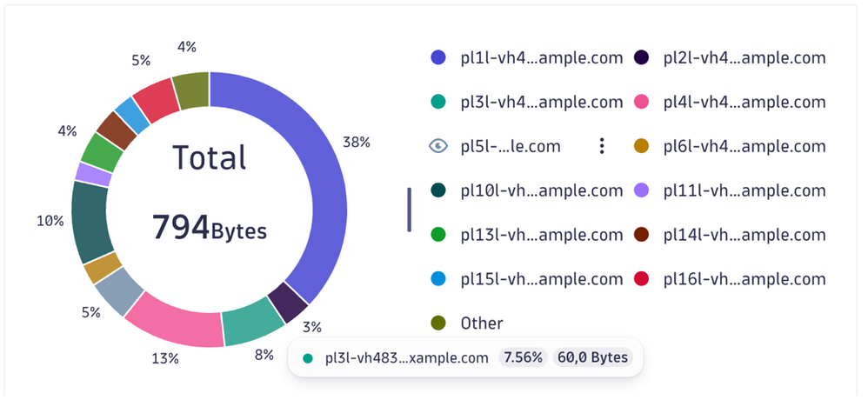868x400 pixels.
Task: Select pl2l-vh4 legend entry
Action: tap(744, 58)
